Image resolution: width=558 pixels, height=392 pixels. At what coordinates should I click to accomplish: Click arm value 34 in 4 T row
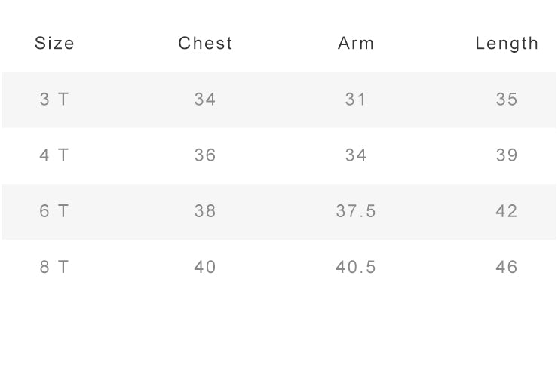click(x=355, y=155)
